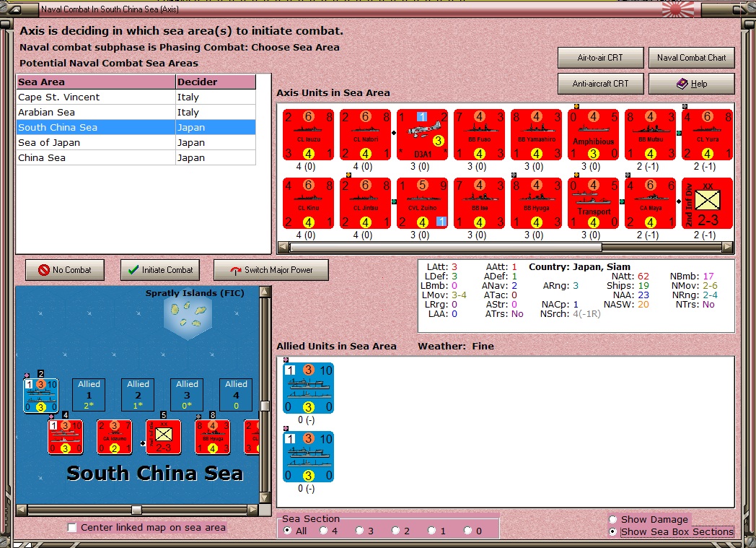This screenshot has width=756, height=548.
Task: Click the map vertical scrollbar up arrow
Action: coord(265,292)
